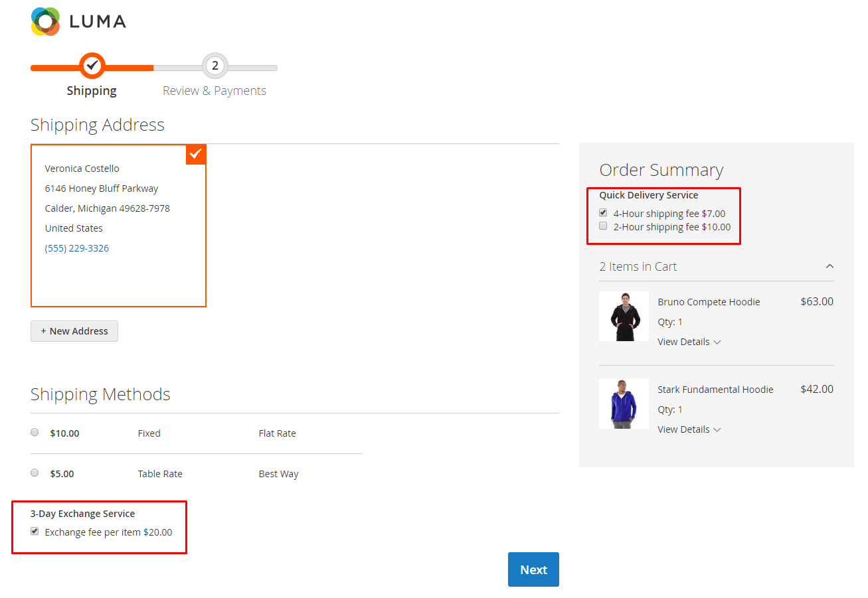Click the selected address orange checkmark

pos(195,154)
